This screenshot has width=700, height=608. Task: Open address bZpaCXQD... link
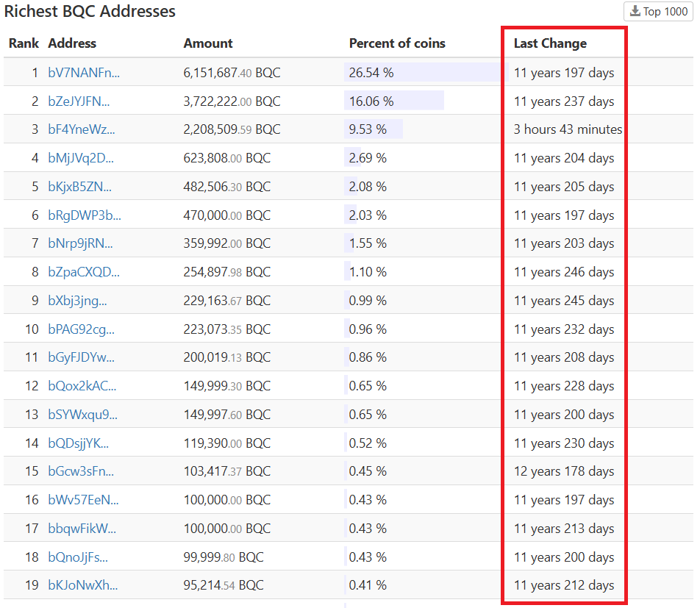click(84, 272)
